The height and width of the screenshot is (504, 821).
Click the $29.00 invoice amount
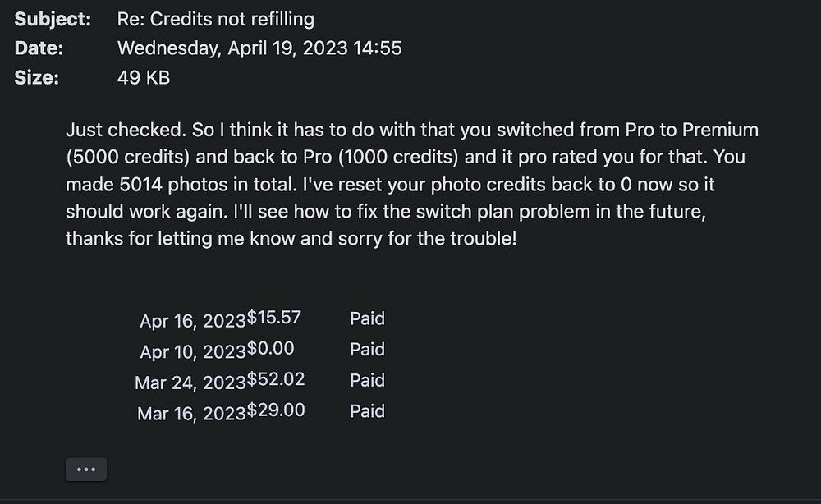pos(275,410)
